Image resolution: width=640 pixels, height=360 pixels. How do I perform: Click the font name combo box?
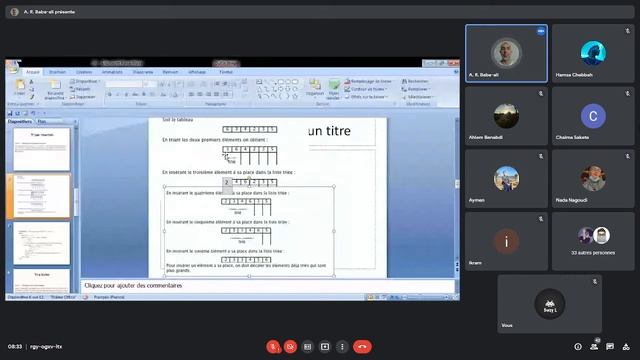124,84
